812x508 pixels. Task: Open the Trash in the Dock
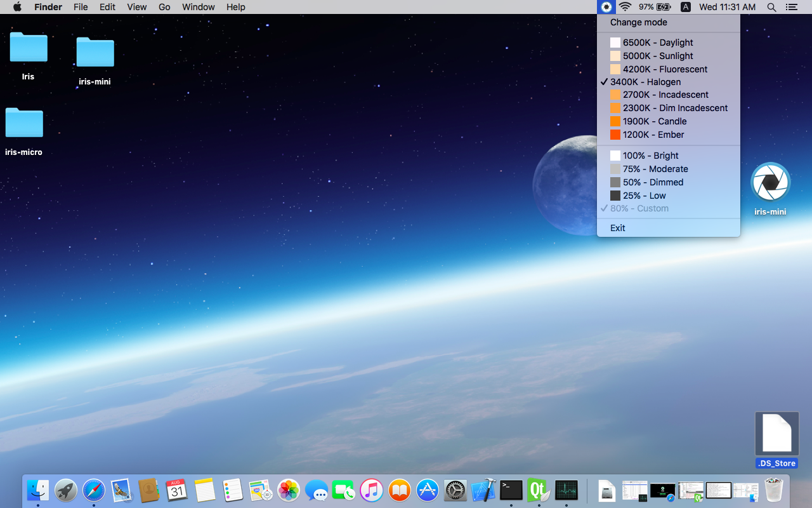click(x=773, y=490)
